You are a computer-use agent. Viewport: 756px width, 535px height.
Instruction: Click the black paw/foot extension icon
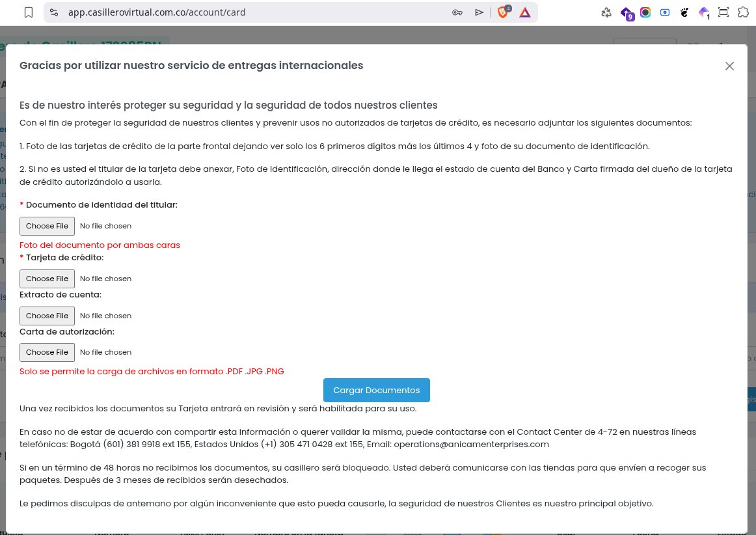(x=684, y=12)
